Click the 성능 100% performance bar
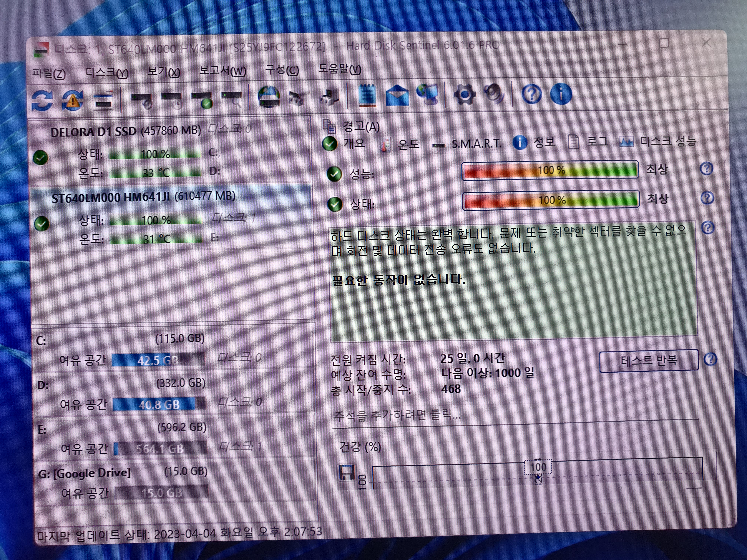Viewport: 747px width, 560px height. point(550,170)
